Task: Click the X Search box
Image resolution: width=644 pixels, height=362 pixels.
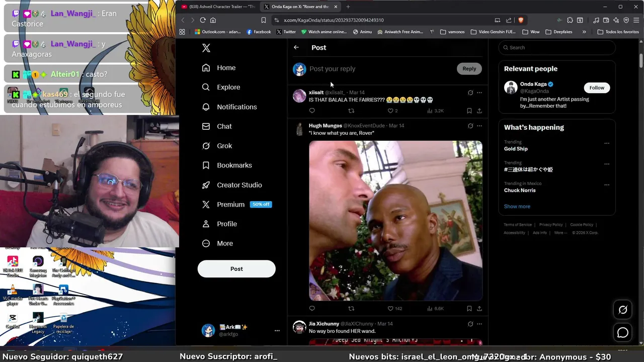Action: [x=557, y=48]
